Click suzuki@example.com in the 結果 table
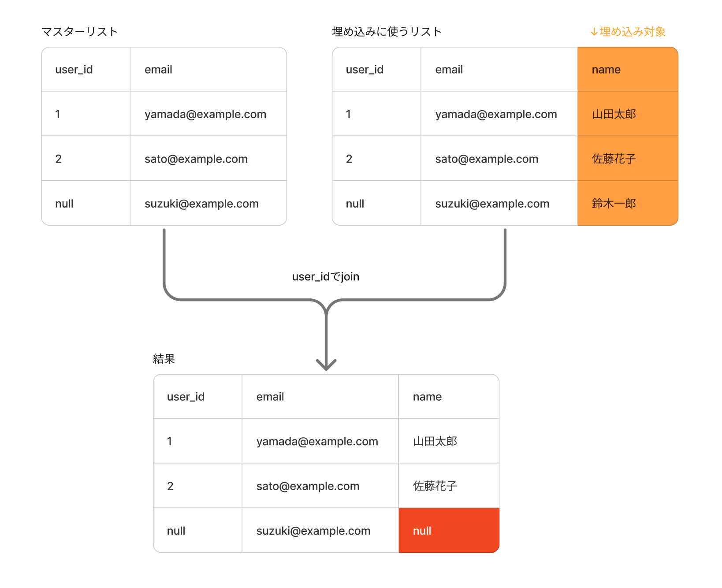Screen dimensions: 722x588 [x=313, y=531]
